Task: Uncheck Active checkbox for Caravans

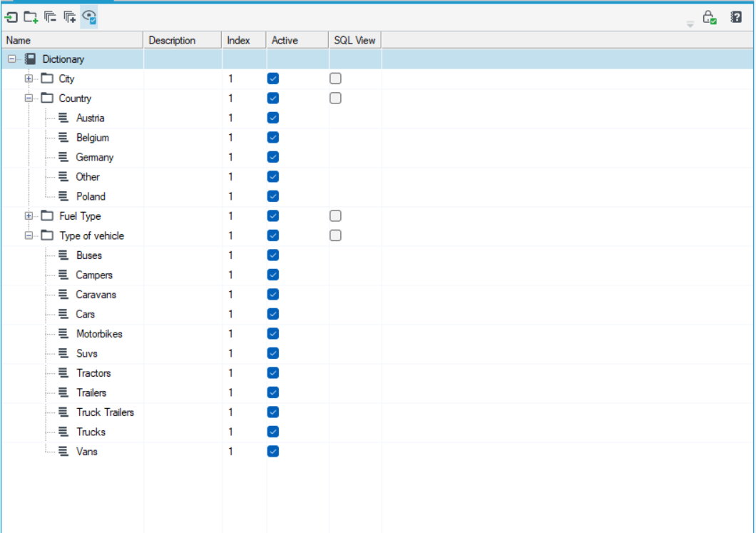Action: point(273,294)
